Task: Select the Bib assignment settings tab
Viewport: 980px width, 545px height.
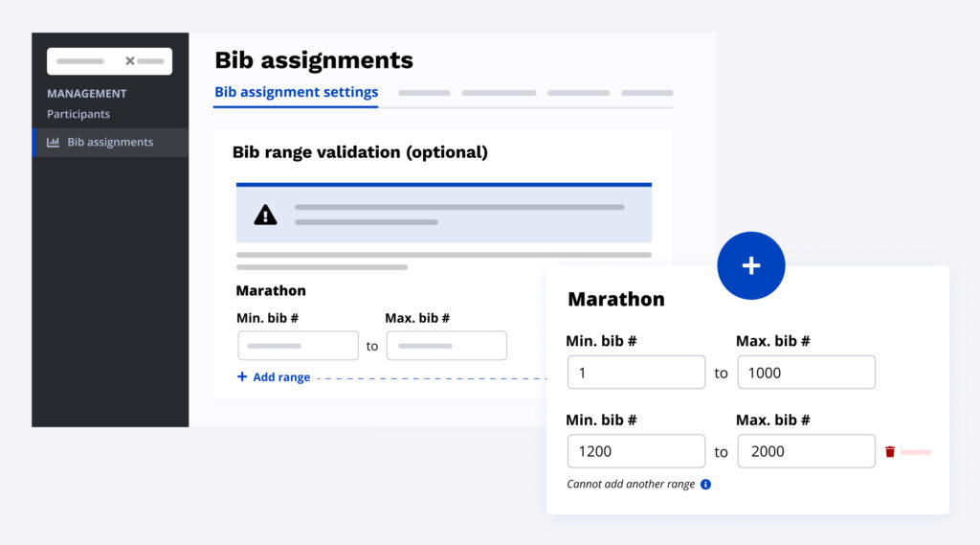Action: [x=296, y=92]
